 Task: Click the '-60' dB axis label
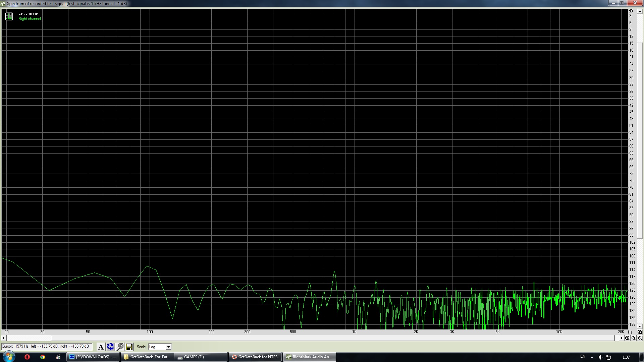coord(631,146)
